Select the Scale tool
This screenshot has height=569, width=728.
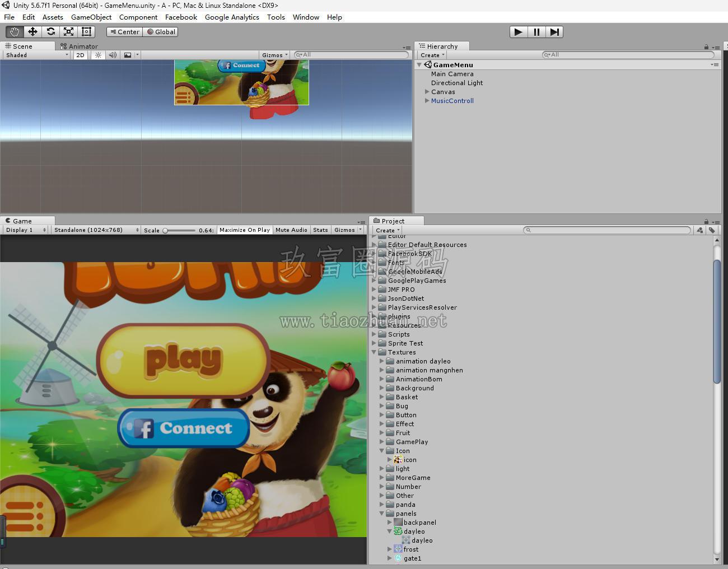coord(68,32)
